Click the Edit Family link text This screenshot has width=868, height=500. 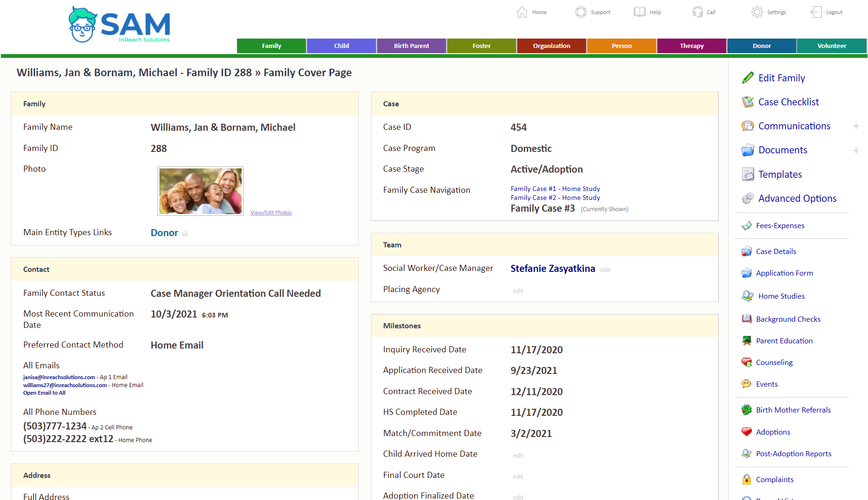[782, 78]
